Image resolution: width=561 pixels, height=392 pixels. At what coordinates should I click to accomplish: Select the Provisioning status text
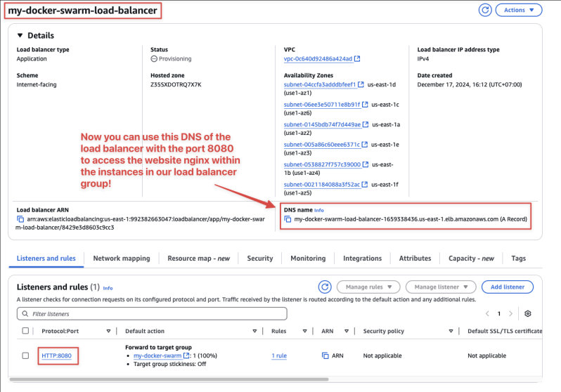175,58
